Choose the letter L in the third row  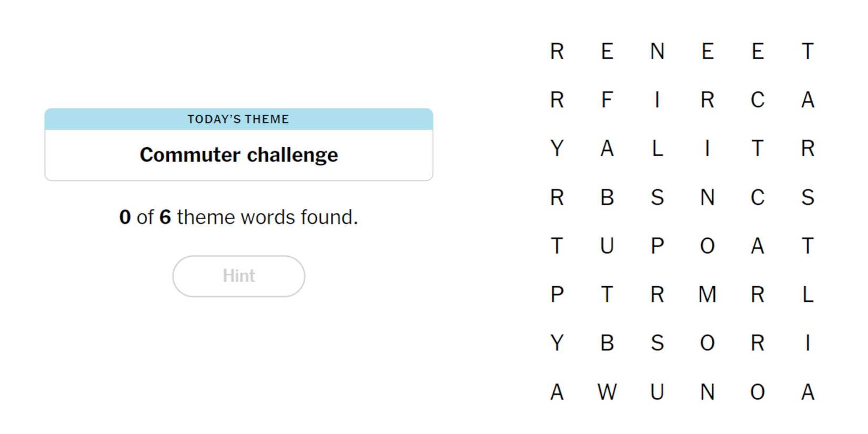[657, 149]
